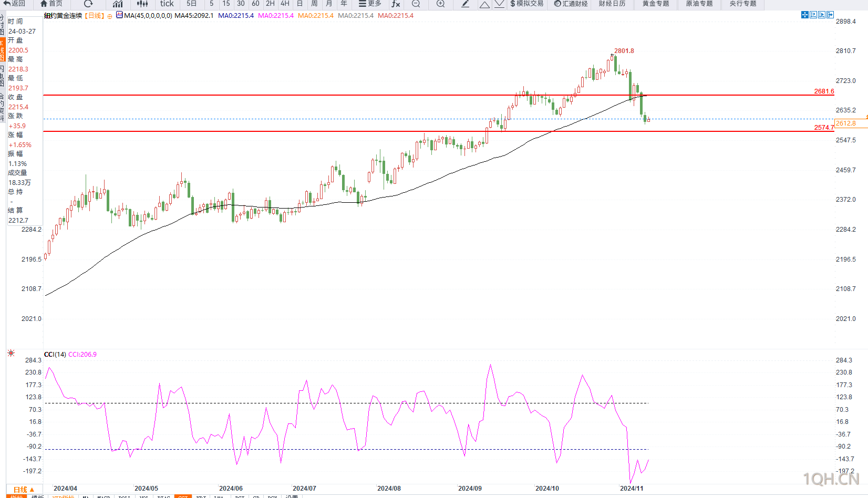Select the BIAS indicator tab
This screenshot has width=868, height=498.
(x=164, y=496)
